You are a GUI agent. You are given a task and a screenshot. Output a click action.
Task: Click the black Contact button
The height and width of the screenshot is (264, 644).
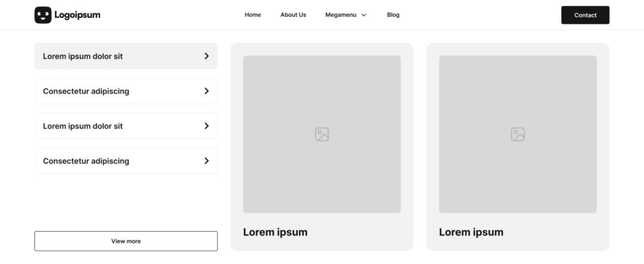pos(585,15)
